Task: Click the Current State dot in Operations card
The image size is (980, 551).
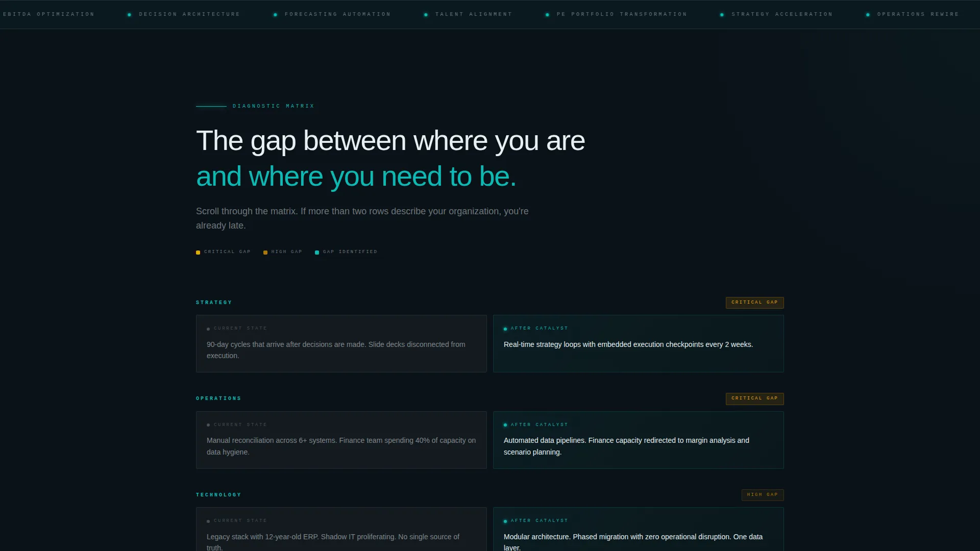Action: point(208,425)
